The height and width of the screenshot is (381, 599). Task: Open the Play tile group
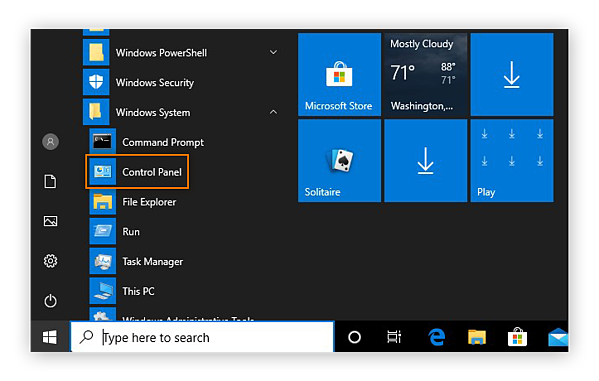[512, 161]
